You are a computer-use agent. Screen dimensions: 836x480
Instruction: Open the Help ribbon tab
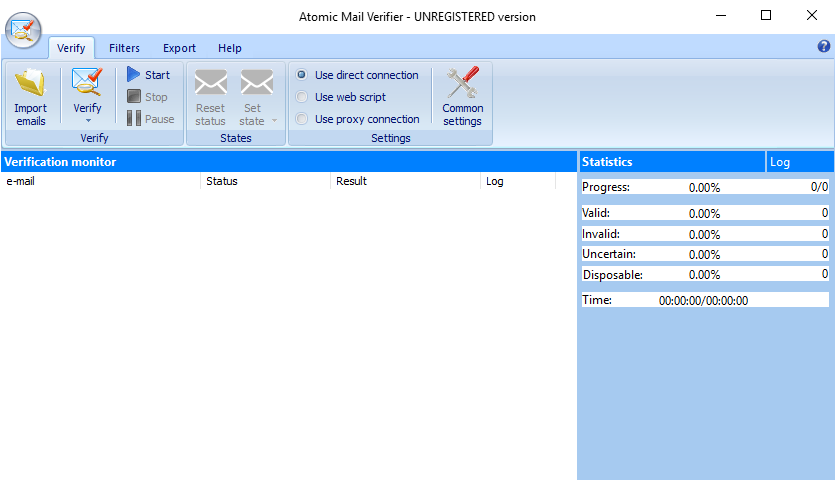(x=230, y=48)
